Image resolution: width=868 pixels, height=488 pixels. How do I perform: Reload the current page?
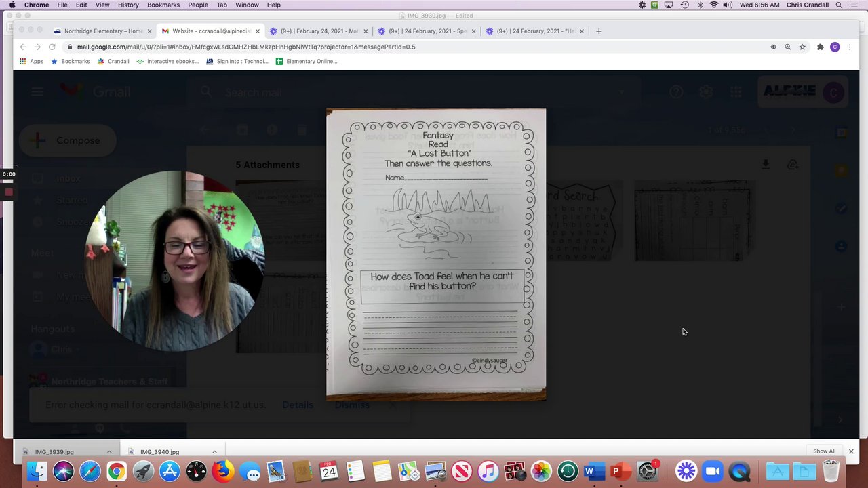52,47
